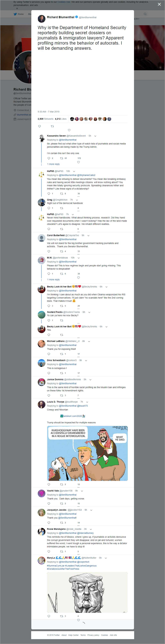The height and width of the screenshot is (644, 165).
Task: Open dropdown menu on Kassandra Seven's tweet
Action: [95, 136]
